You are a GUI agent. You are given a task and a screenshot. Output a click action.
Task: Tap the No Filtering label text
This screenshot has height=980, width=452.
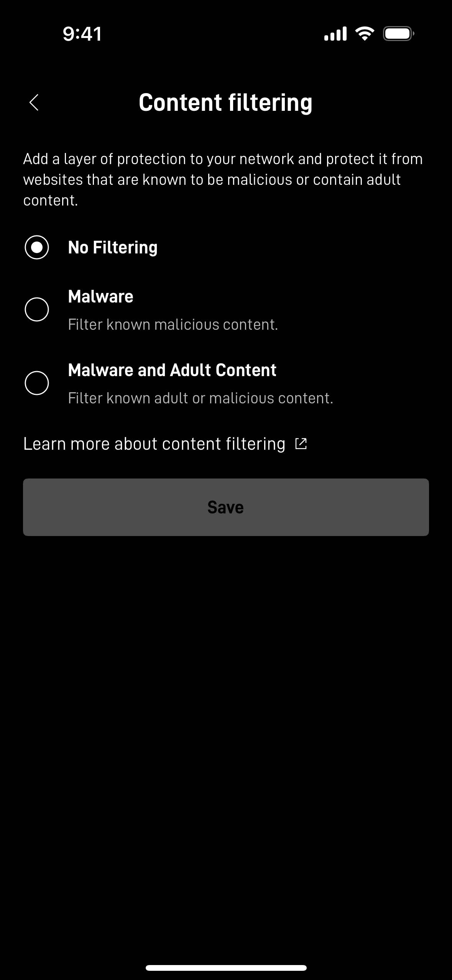(113, 247)
